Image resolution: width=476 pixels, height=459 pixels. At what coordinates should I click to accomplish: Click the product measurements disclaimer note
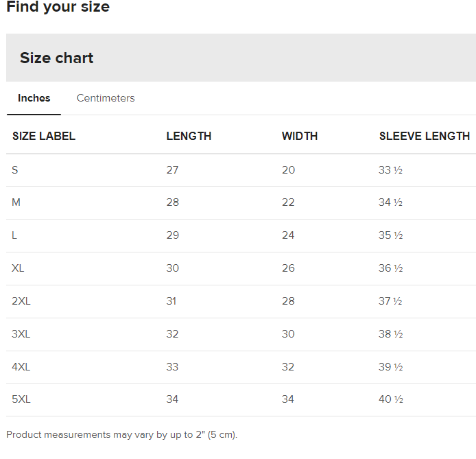click(122, 434)
